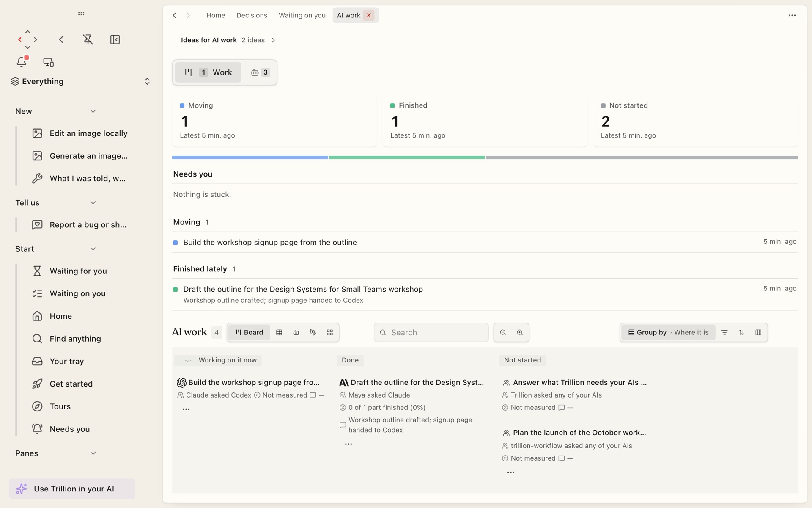Click Use Trillion in your AI button
The height and width of the screenshot is (508, 812).
click(x=72, y=489)
